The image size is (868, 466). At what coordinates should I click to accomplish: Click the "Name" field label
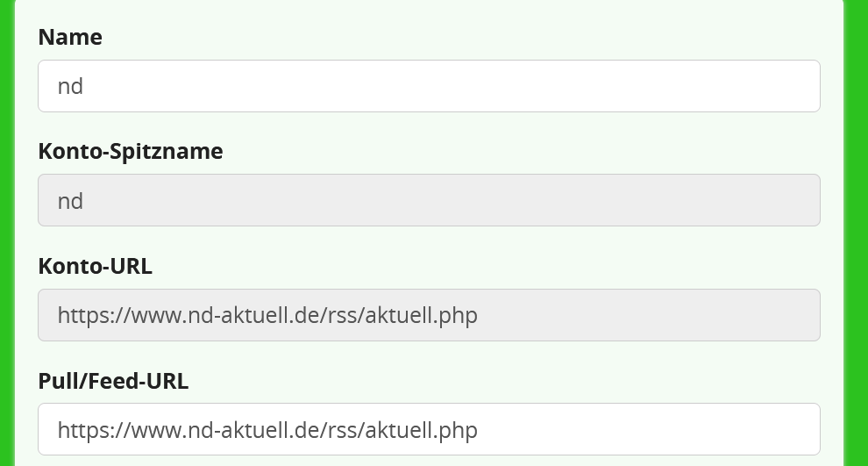coord(70,37)
